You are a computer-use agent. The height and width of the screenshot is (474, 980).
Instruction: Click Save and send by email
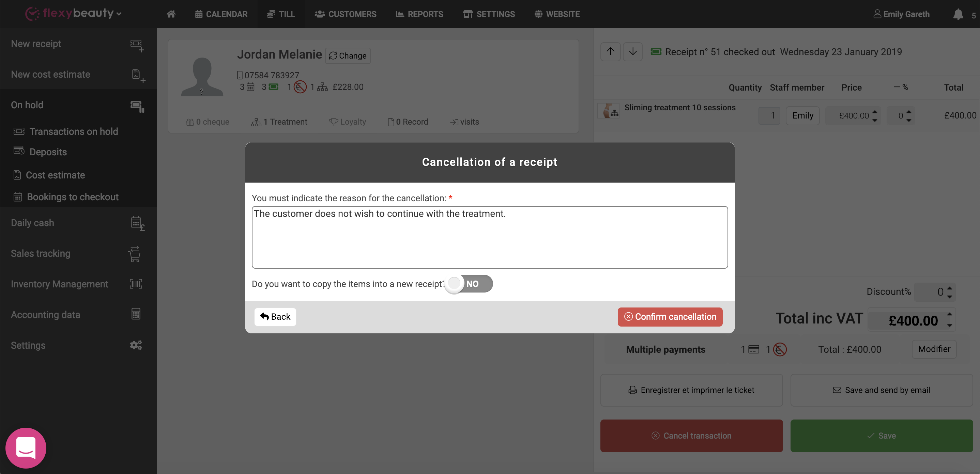(x=881, y=390)
